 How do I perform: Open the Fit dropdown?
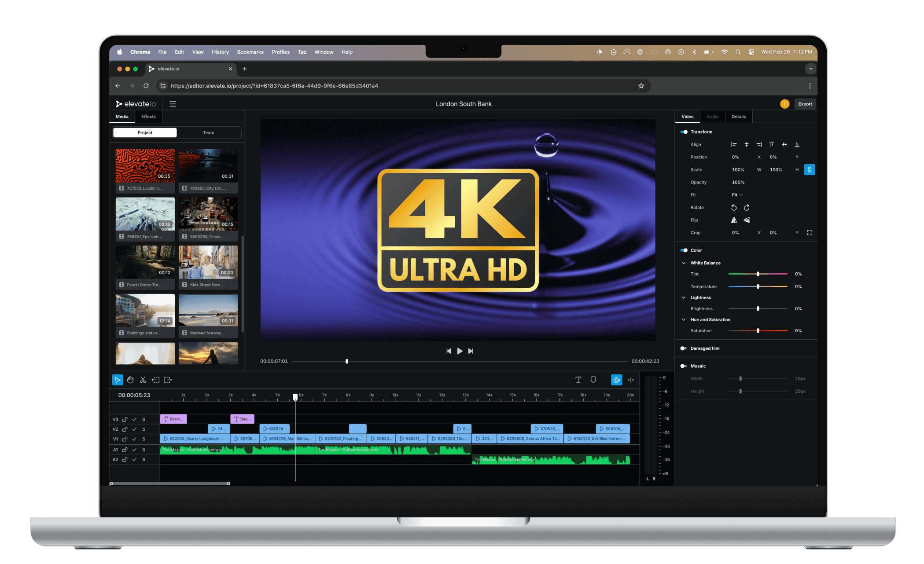pos(737,195)
